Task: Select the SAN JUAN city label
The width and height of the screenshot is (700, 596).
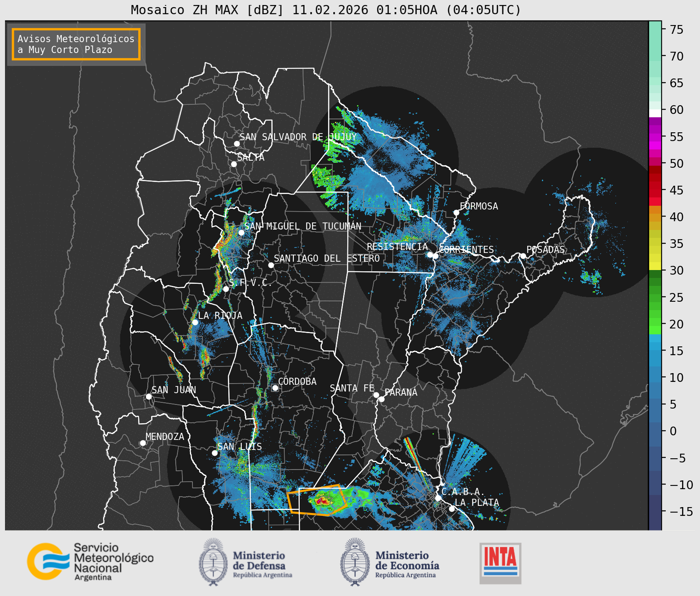Action: coord(174,390)
